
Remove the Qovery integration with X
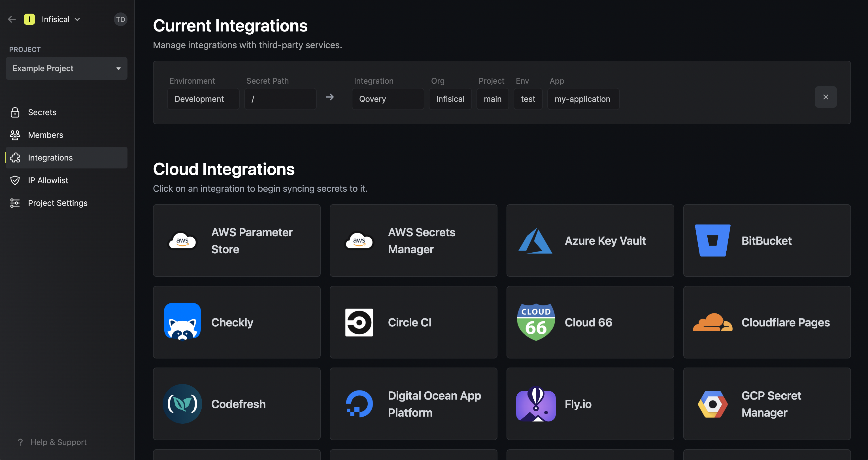(x=825, y=97)
